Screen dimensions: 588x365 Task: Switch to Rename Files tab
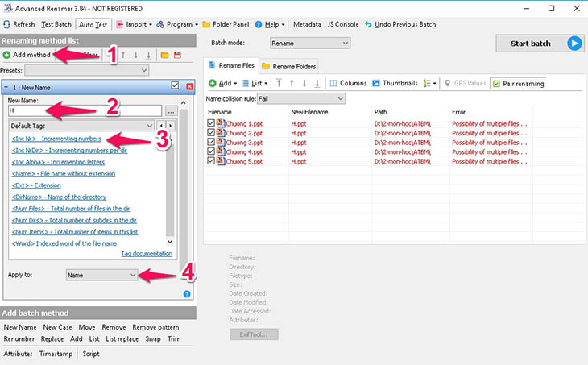point(231,65)
